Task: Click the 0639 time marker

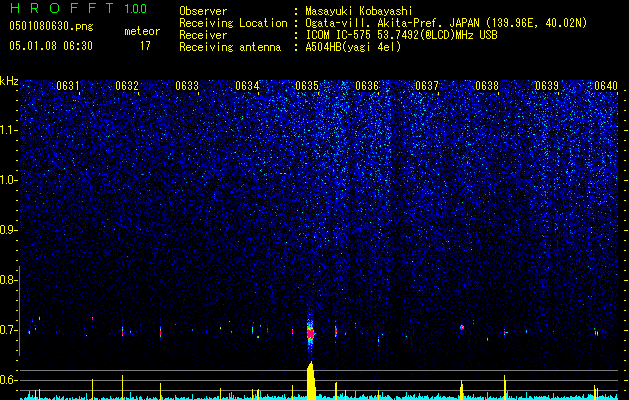Action: (547, 86)
